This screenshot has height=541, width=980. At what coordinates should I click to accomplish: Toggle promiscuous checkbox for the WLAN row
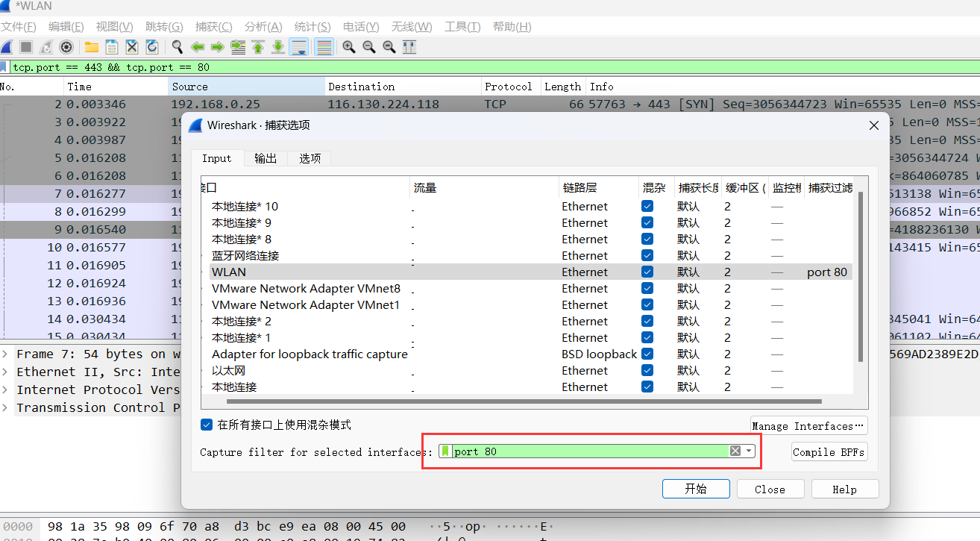coord(647,272)
